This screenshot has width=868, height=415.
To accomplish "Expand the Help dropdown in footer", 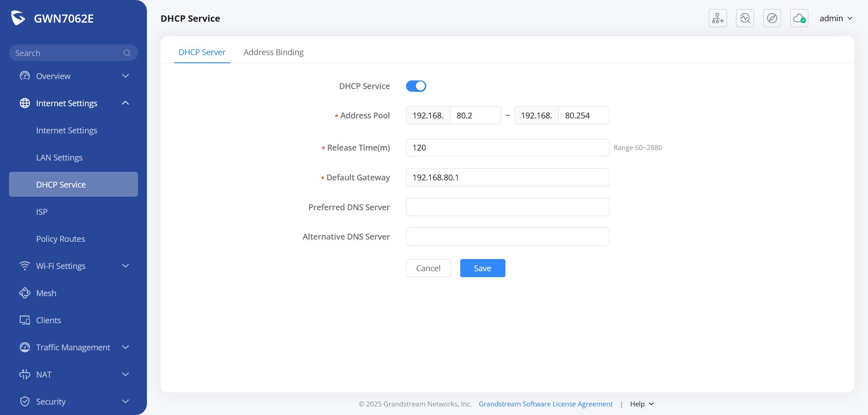I will click(x=642, y=404).
